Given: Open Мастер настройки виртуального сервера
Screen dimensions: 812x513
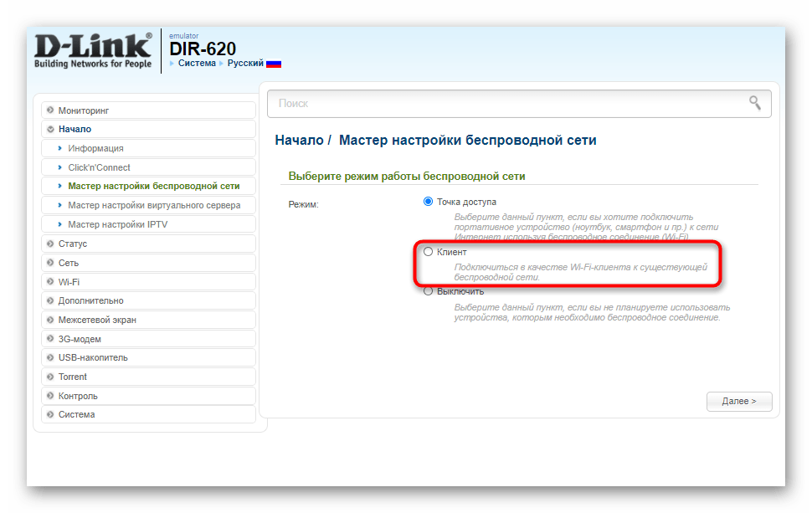Looking at the screenshot, I should click(154, 206).
